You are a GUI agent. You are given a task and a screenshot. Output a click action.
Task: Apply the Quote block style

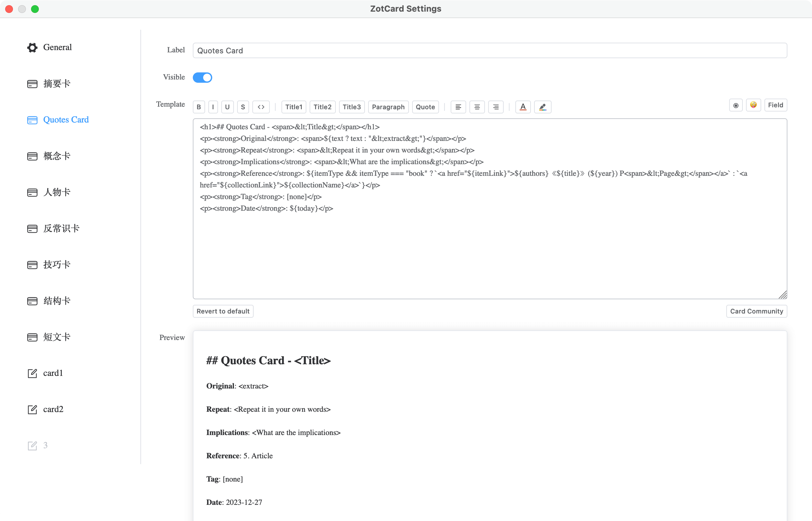[425, 107]
